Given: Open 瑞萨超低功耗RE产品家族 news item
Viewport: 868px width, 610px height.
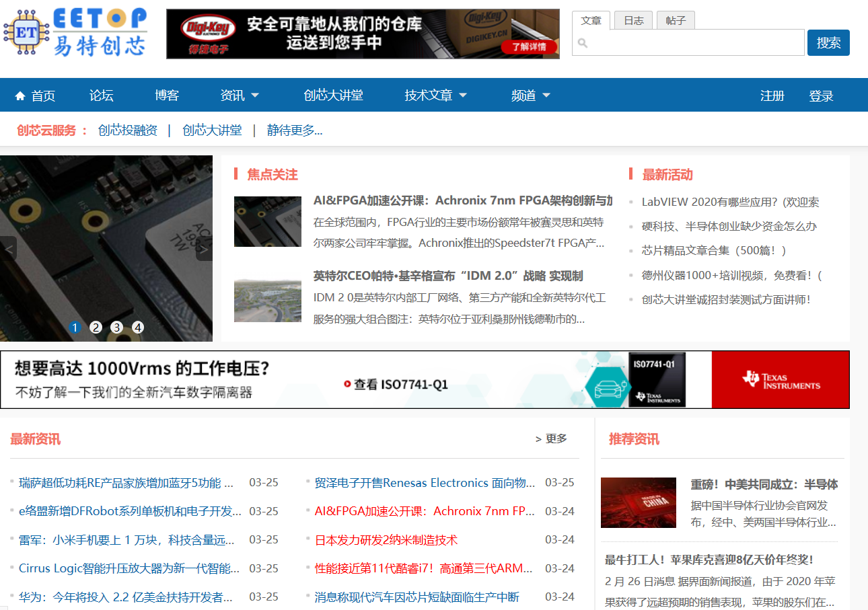Looking at the screenshot, I should (126, 483).
